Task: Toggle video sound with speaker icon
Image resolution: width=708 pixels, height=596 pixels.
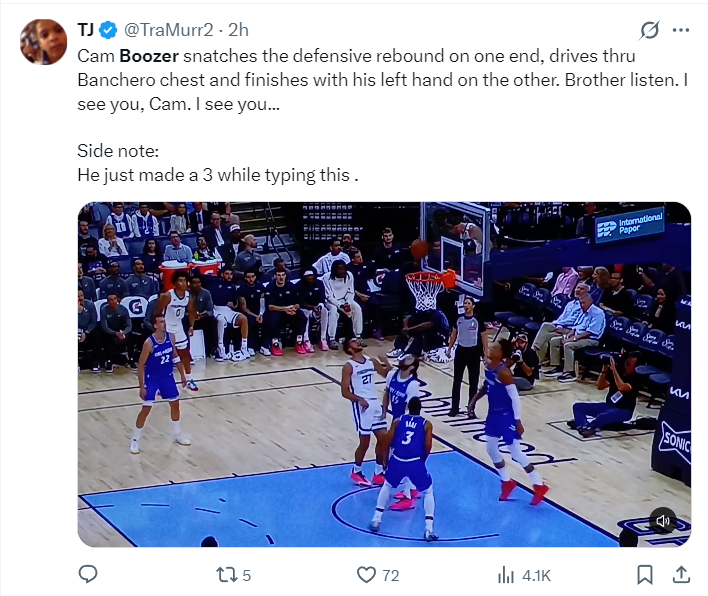Action: (x=662, y=521)
